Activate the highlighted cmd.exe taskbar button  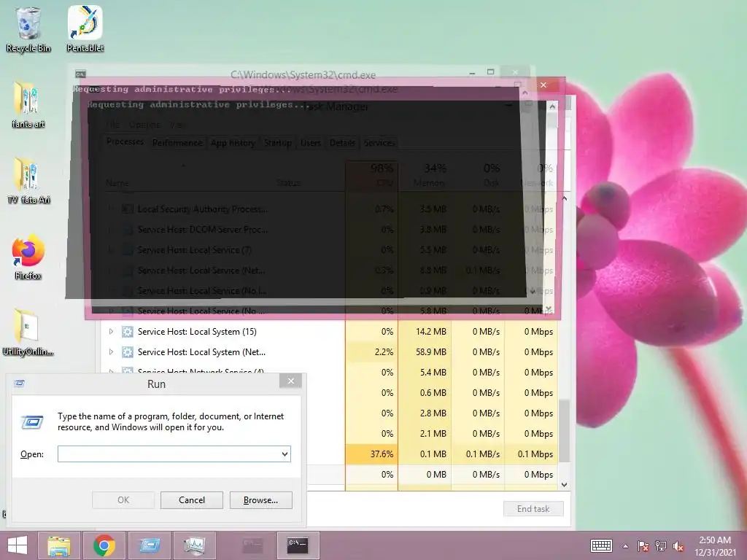(x=298, y=545)
